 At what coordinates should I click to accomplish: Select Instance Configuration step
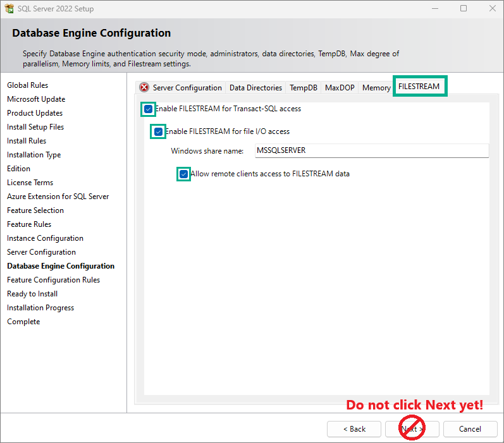coord(46,238)
